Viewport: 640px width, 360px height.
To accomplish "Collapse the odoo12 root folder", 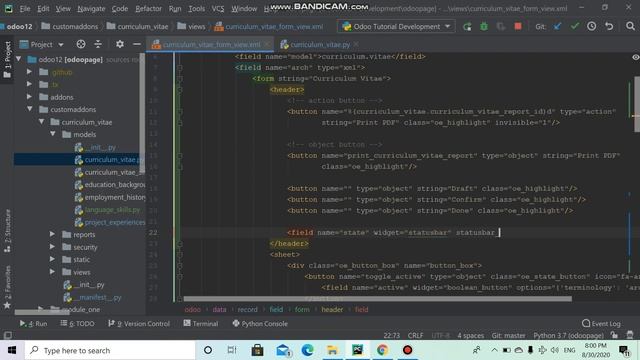I will tap(19, 60).
